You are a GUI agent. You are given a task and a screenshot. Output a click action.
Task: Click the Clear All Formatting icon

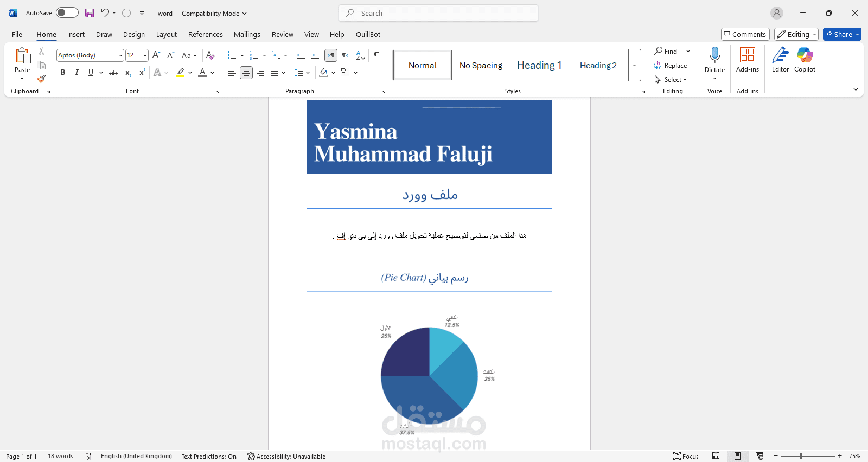[210, 55]
